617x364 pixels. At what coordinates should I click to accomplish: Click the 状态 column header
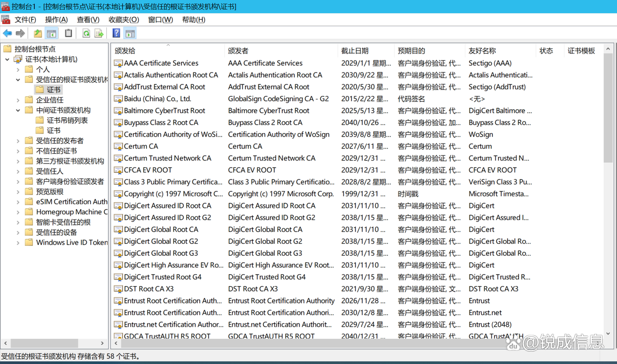550,51
